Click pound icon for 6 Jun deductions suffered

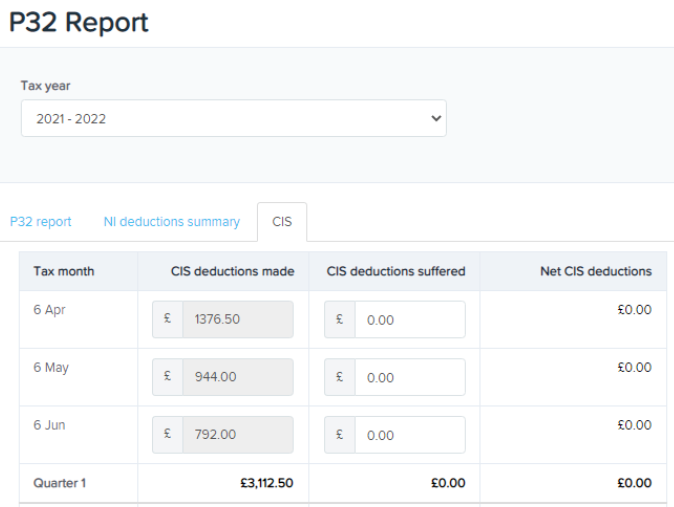[340, 435]
